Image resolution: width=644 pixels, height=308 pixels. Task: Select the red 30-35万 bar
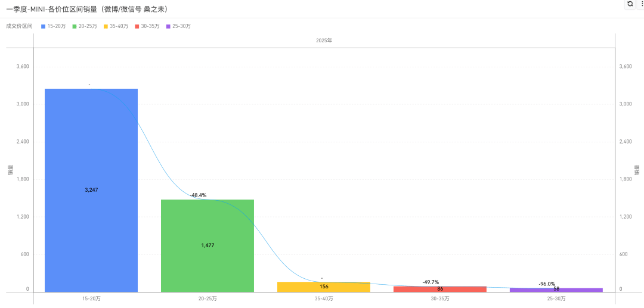point(440,289)
